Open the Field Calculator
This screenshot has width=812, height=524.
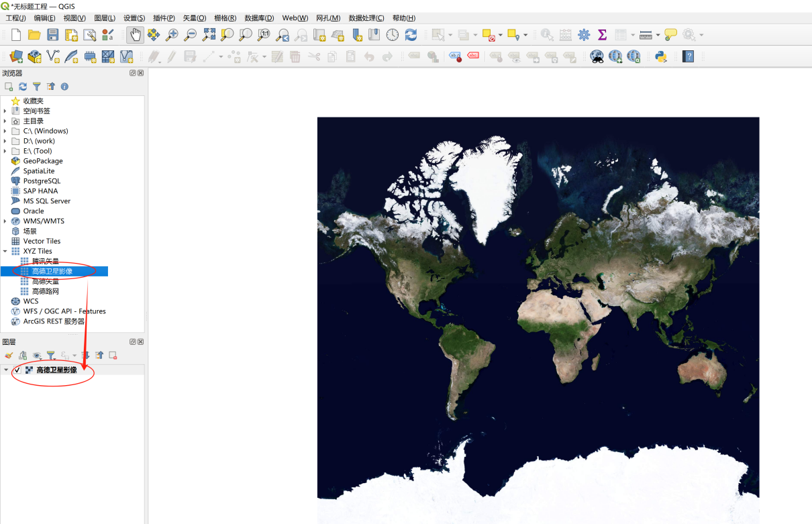point(564,35)
